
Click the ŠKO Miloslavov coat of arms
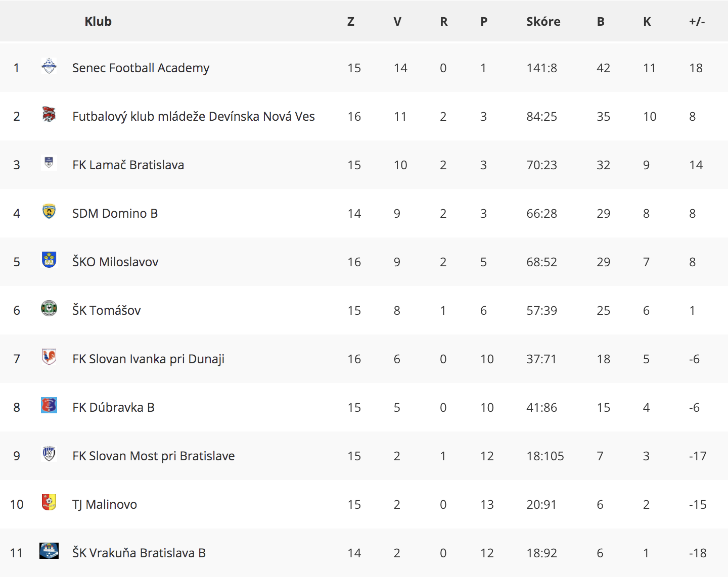(49, 260)
